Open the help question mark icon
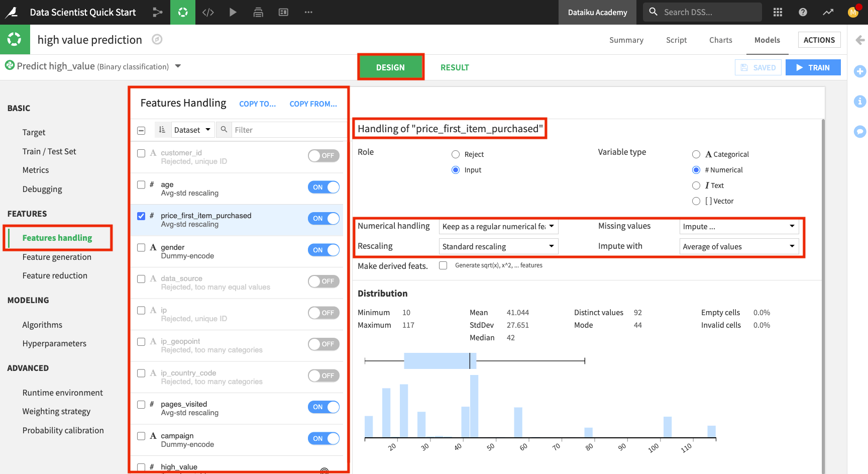Screen dimensions: 868x474 point(803,12)
